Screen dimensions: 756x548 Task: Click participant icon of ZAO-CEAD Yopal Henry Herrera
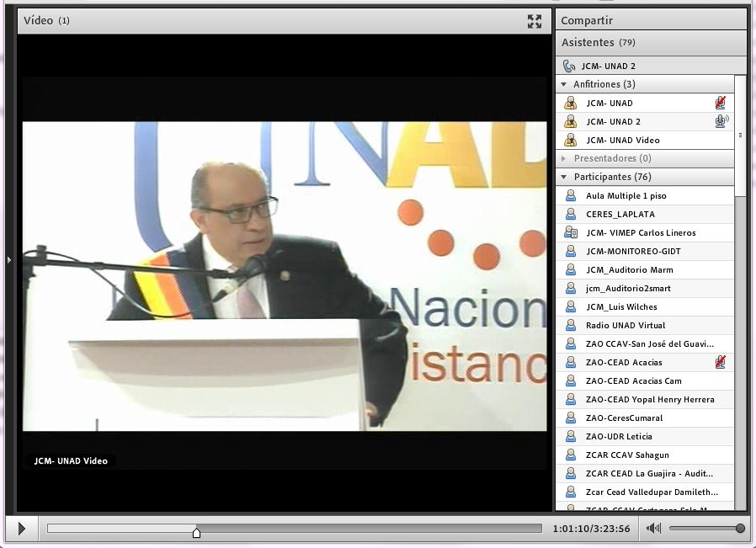tap(571, 400)
